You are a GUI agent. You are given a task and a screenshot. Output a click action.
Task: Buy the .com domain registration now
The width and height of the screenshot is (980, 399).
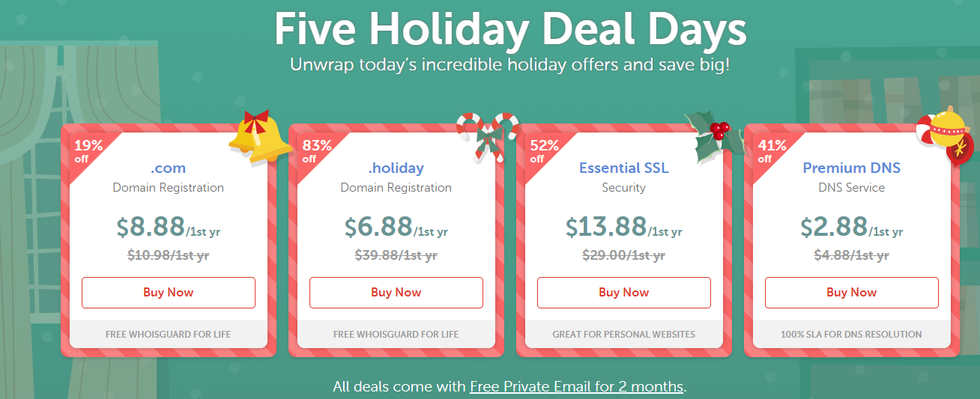coord(169,293)
